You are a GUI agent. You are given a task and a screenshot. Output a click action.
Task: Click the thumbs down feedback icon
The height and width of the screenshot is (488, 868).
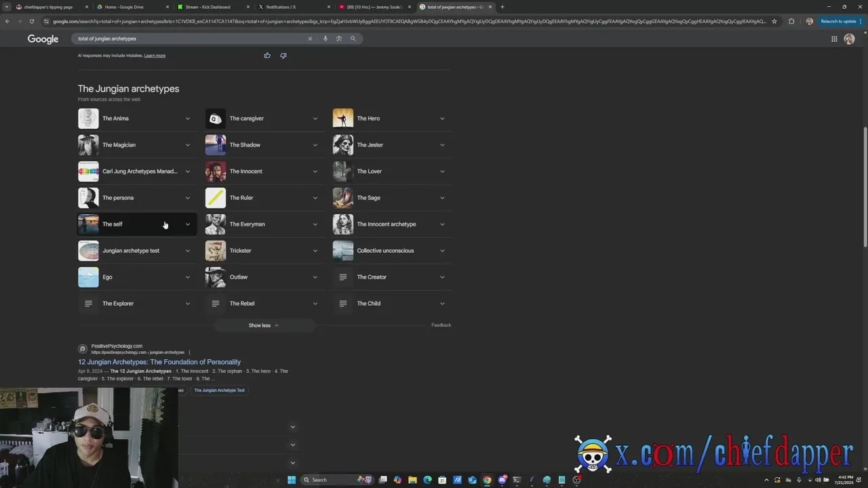tap(283, 56)
